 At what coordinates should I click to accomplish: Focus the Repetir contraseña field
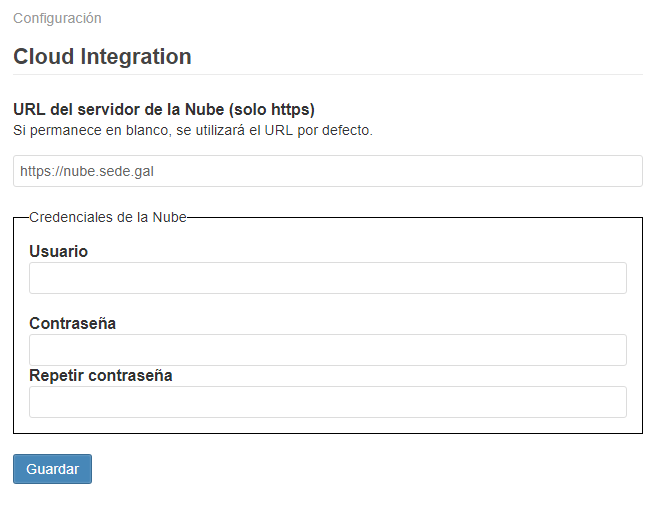pos(327,402)
